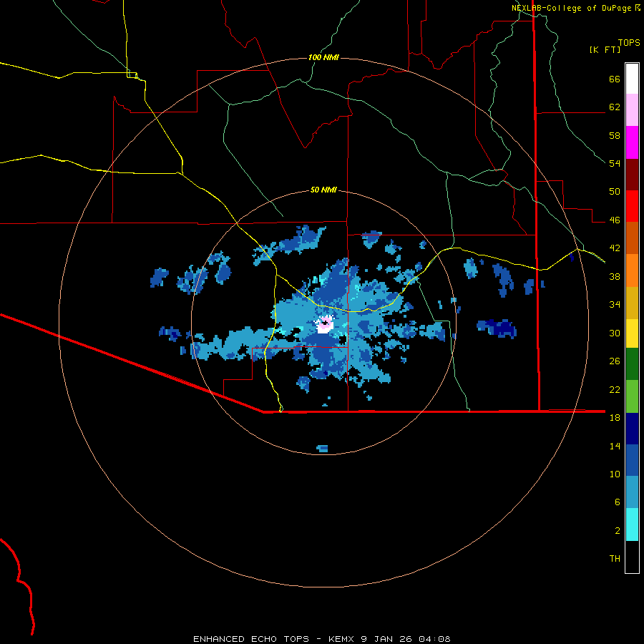The height and width of the screenshot is (644, 644).
Task: Click the white and pink radar site marker
Action: [324, 324]
